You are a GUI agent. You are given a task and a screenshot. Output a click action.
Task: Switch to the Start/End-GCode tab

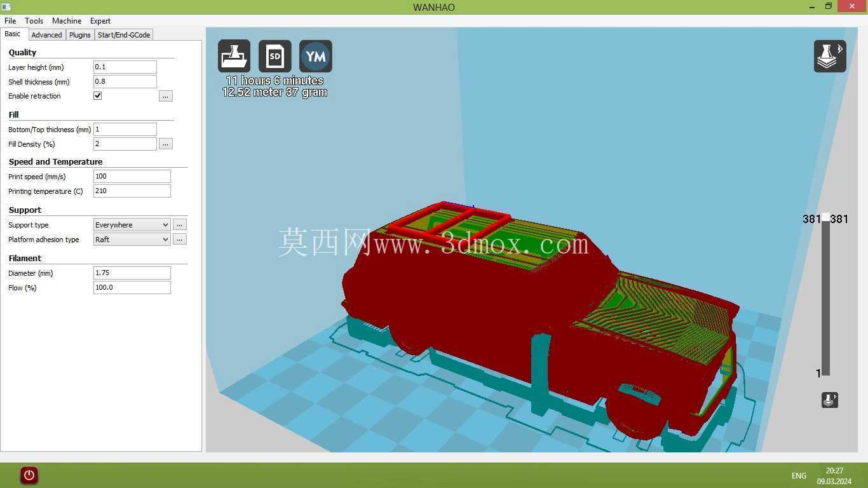pyautogui.click(x=124, y=35)
